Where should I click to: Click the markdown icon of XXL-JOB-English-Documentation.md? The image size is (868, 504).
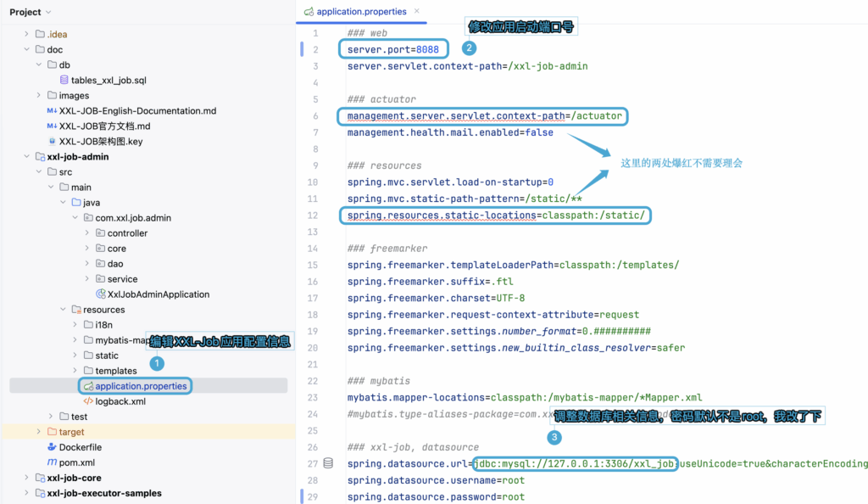pos(52,111)
